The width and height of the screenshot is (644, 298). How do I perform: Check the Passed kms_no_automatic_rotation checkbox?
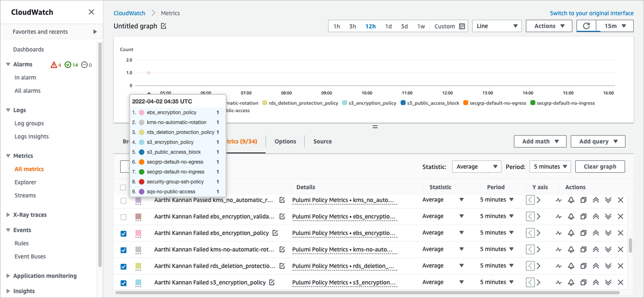(124, 201)
